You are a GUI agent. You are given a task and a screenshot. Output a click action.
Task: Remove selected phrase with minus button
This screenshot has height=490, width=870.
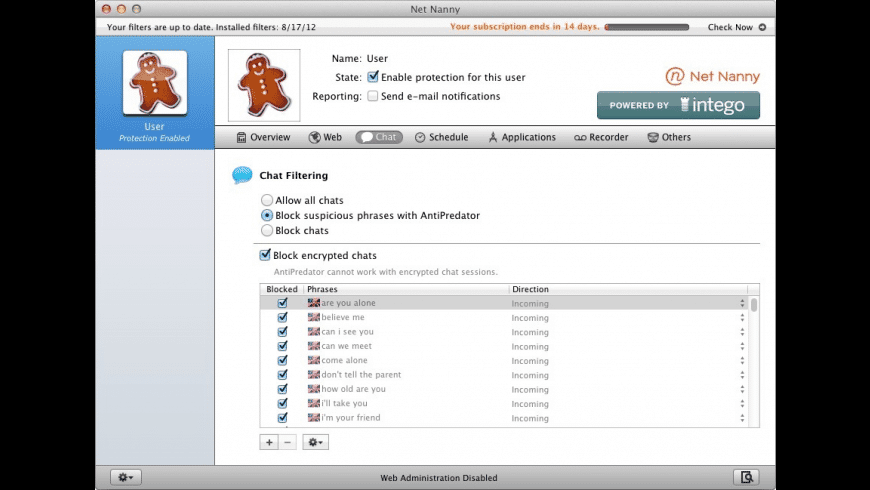click(x=287, y=442)
